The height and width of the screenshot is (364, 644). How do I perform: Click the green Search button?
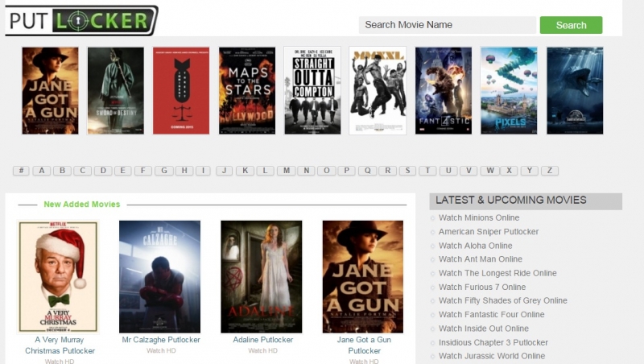coord(571,25)
